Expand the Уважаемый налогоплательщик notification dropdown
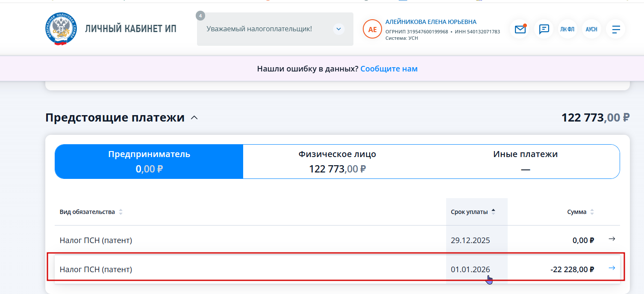The image size is (644, 294). click(338, 29)
